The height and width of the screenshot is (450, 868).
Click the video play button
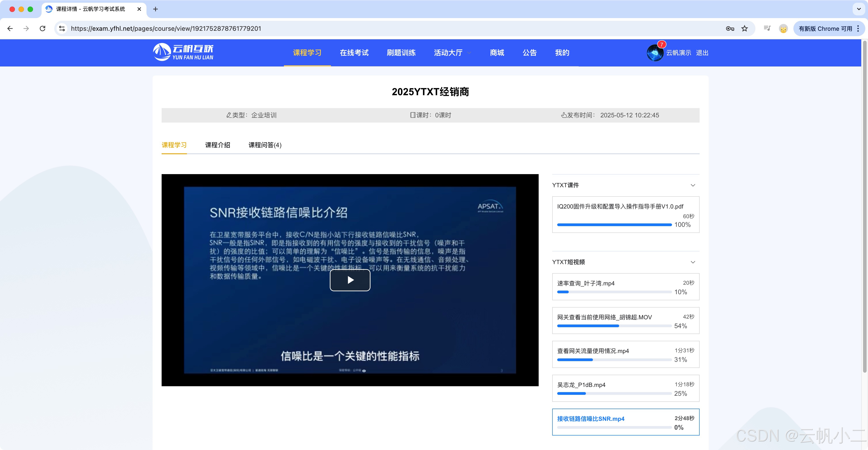coord(350,280)
